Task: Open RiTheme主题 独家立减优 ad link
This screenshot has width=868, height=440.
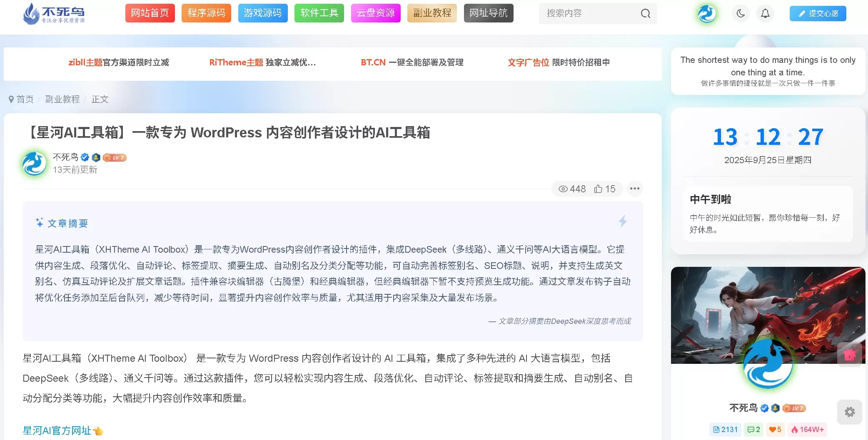Action: (262, 62)
